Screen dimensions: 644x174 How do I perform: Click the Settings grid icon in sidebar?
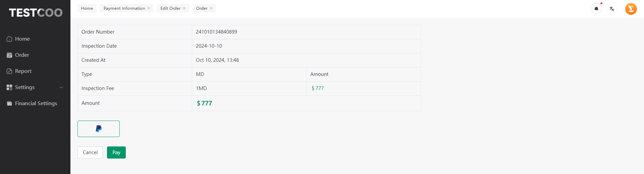tap(9, 87)
